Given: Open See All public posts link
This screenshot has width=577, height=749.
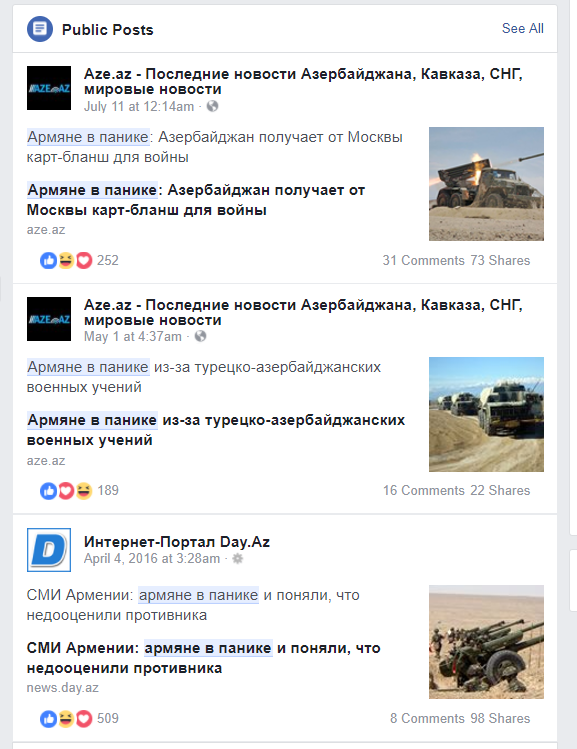Looking at the screenshot, I should (523, 29).
